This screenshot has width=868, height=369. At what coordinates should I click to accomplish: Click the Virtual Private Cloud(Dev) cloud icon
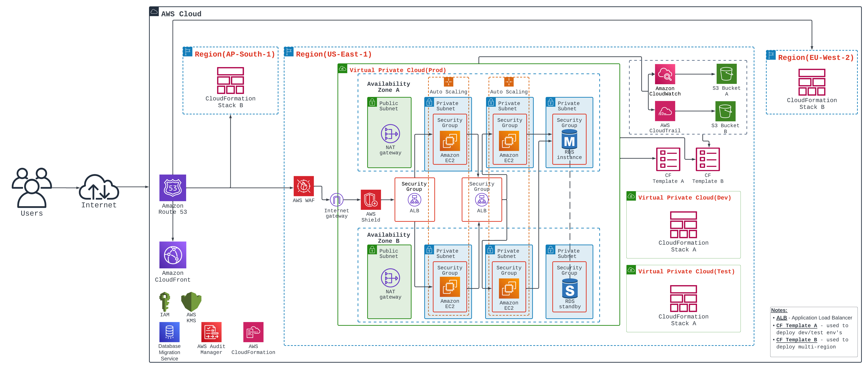[x=631, y=196]
